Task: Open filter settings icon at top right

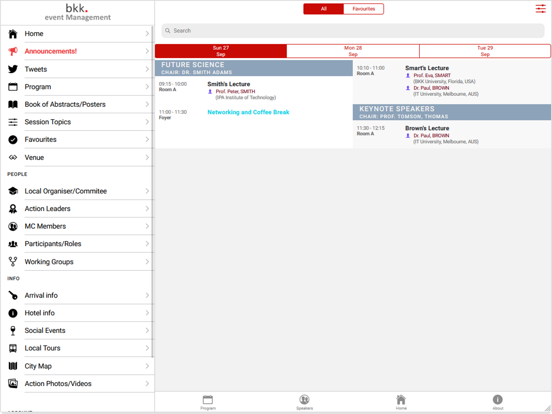Action: 540,9
